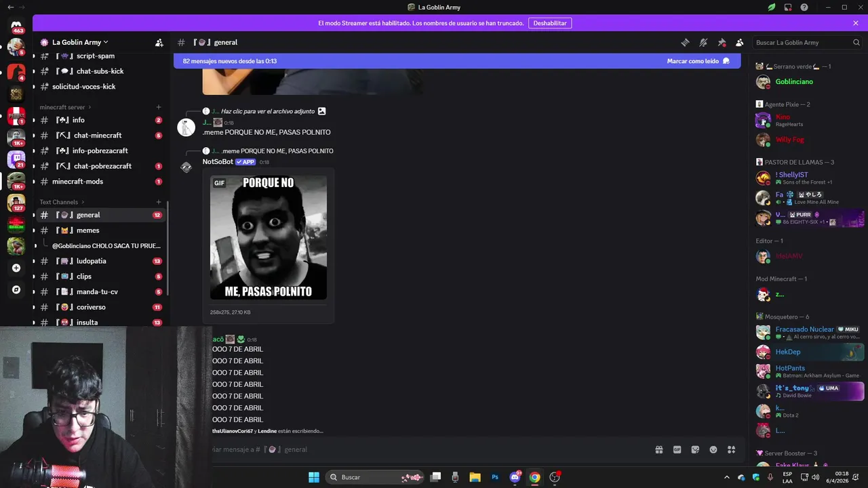Image resolution: width=868 pixels, height=488 pixels.
Task: Collapse the minecraft server category
Action: (x=65, y=107)
